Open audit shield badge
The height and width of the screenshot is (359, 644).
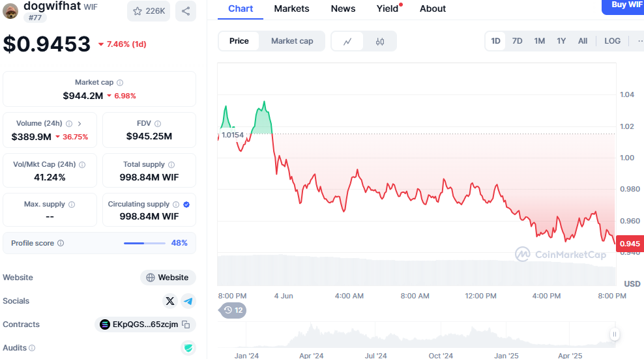(188, 348)
